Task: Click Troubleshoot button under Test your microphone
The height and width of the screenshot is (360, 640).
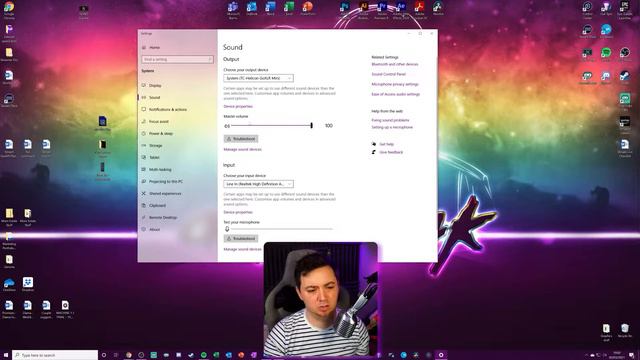Action: pos(241,238)
